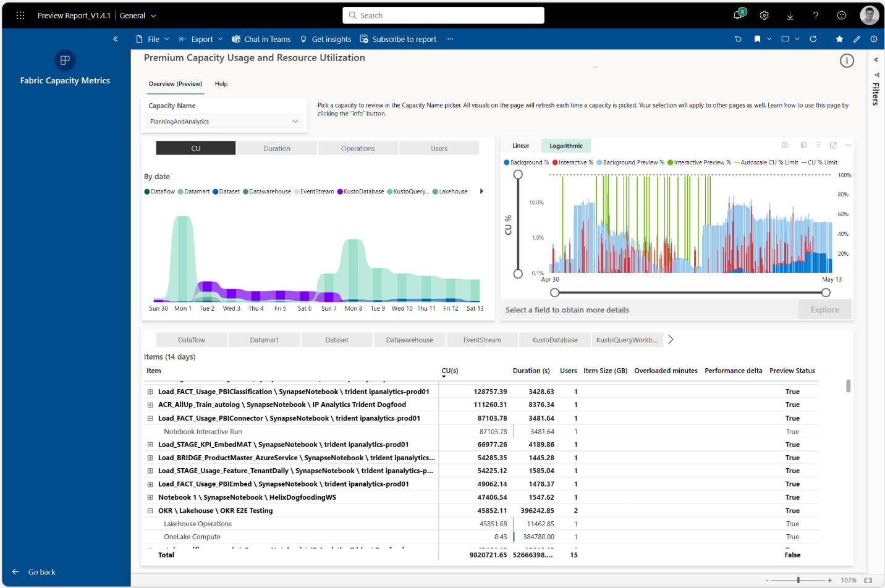Select the Operations metric button

click(358, 148)
